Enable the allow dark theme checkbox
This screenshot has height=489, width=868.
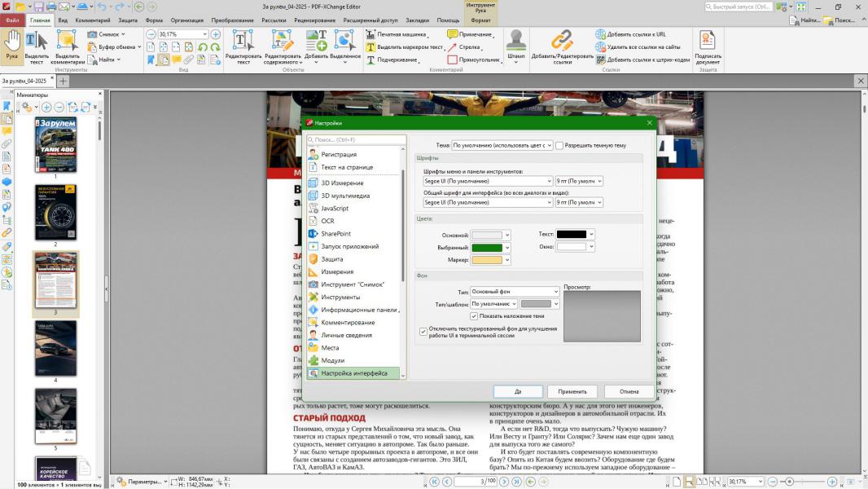click(560, 145)
